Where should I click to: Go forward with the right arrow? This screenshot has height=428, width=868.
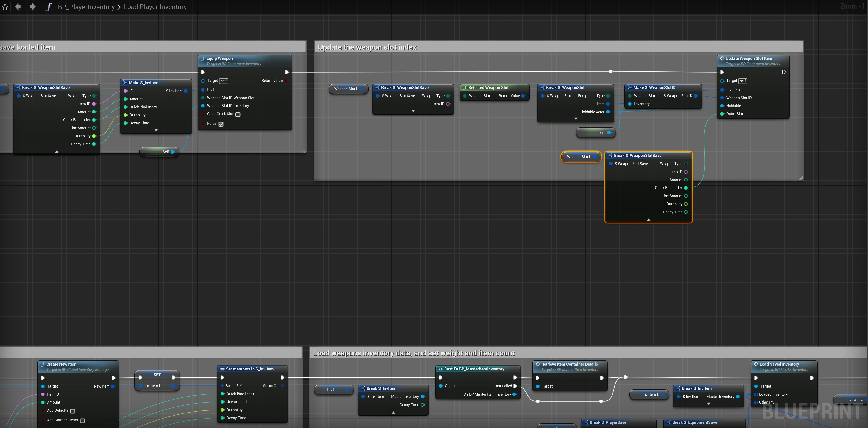click(x=32, y=7)
